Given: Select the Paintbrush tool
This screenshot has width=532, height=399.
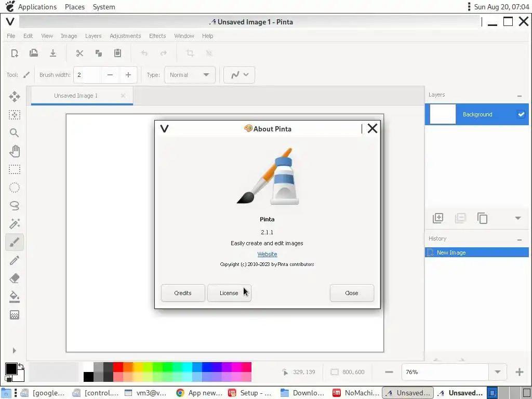Looking at the screenshot, I should [x=15, y=242].
